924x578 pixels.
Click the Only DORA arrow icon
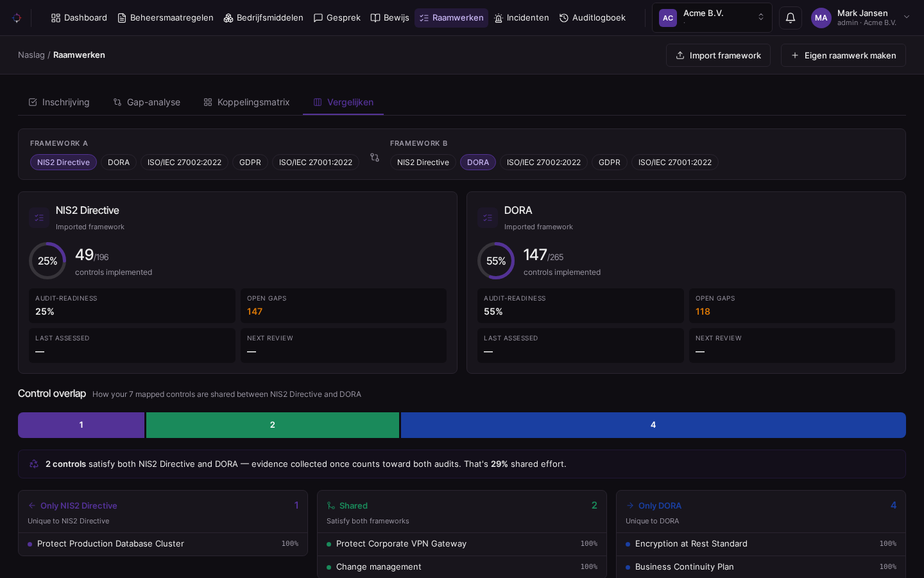click(x=630, y=505)
